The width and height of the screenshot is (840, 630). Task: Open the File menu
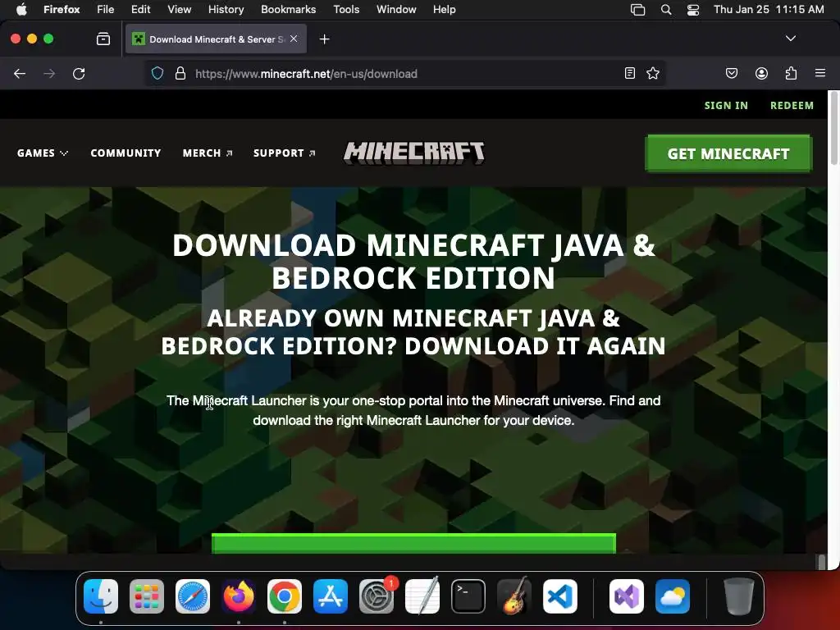click(x=106, y=10)
